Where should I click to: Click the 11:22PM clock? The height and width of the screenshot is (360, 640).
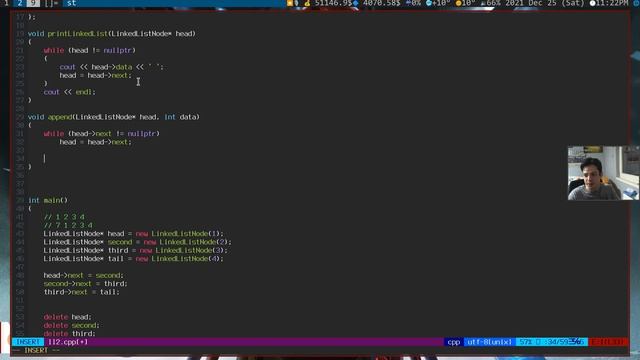(609, 3)
